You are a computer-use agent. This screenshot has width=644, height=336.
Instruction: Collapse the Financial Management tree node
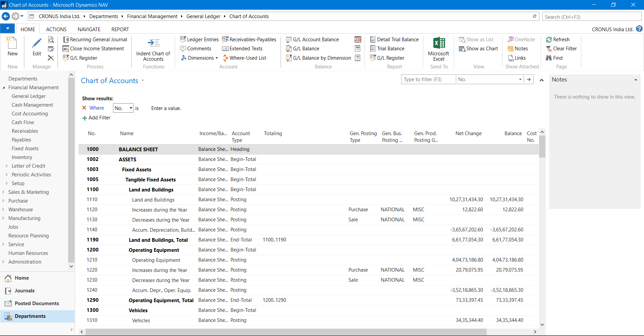tap(4, 88)
